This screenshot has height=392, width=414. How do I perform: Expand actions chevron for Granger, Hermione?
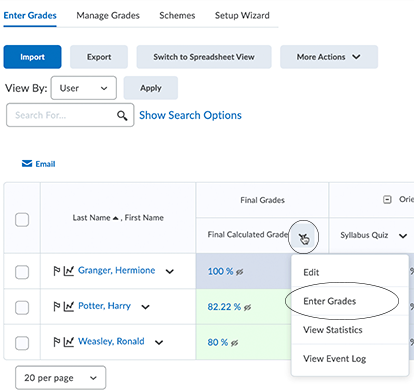170,271
